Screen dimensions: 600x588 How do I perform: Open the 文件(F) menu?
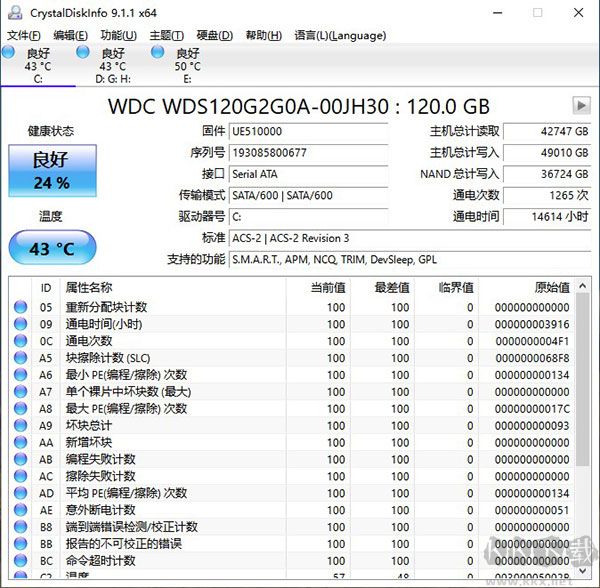click(x=24, y=36)
